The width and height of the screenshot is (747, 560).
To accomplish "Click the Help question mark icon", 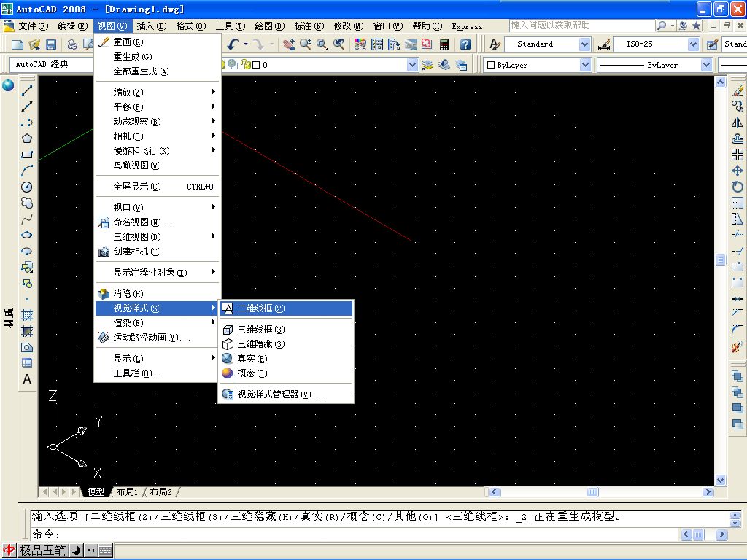I will pyautogui.click(x=465, y=44).
